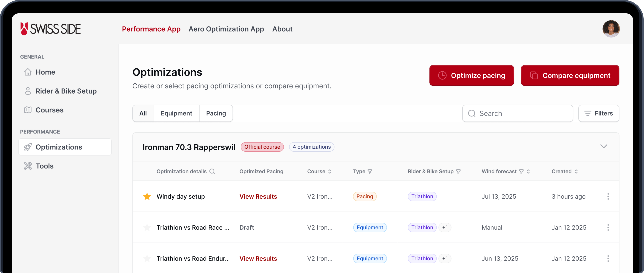Click Equipment tag in Road Endur row
Image resolution: width=644 pixels, height=273 pixels.
pos(370,258)
